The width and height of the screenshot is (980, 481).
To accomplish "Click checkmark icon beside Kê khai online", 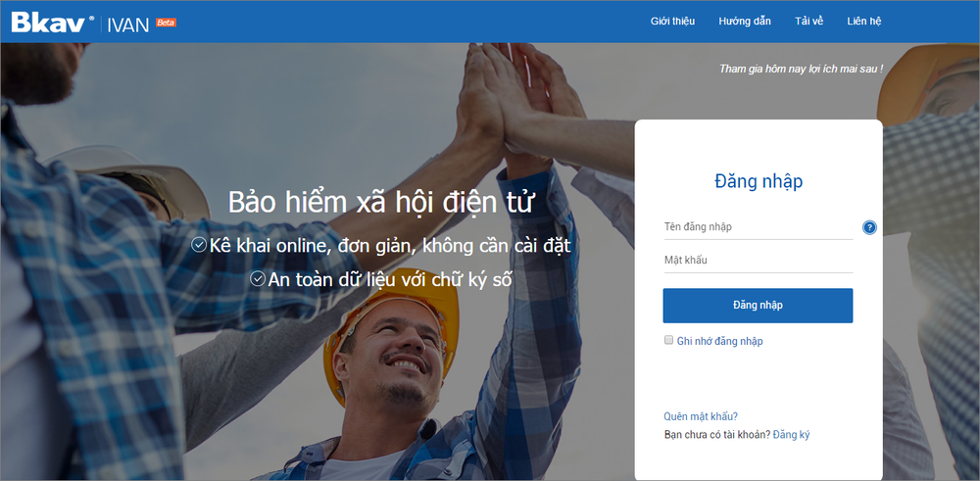I will point(199,246).
